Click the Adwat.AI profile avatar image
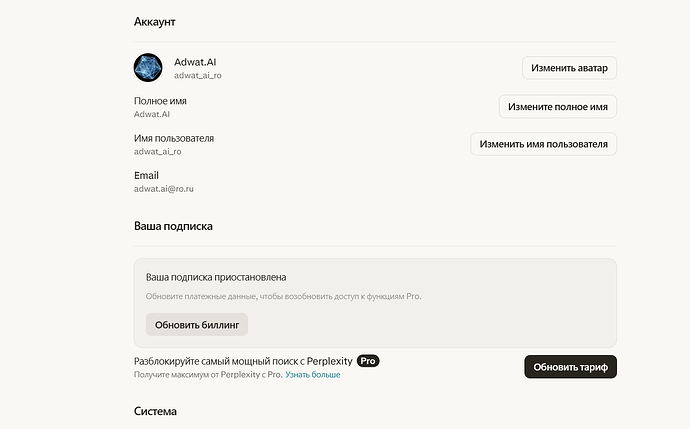This screenshot has height=429, width=690. (x=148, y=68)
